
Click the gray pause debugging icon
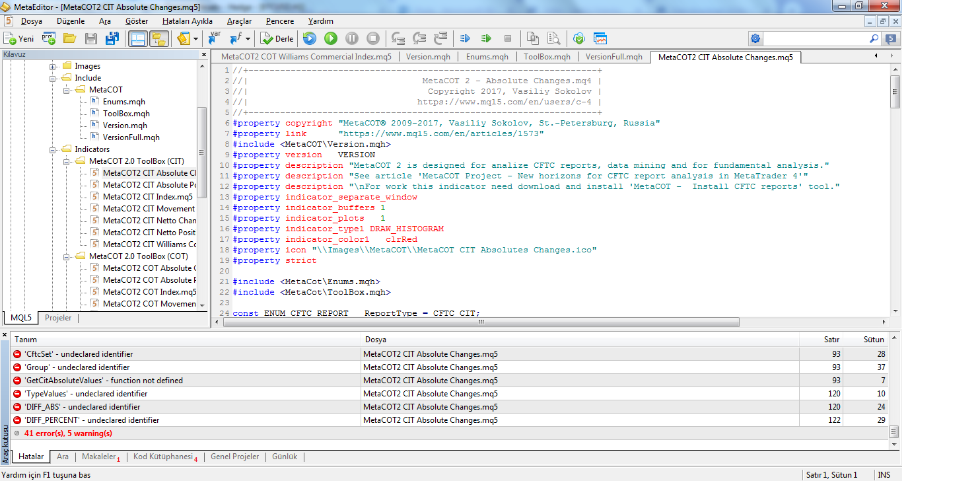coord(352,39)
